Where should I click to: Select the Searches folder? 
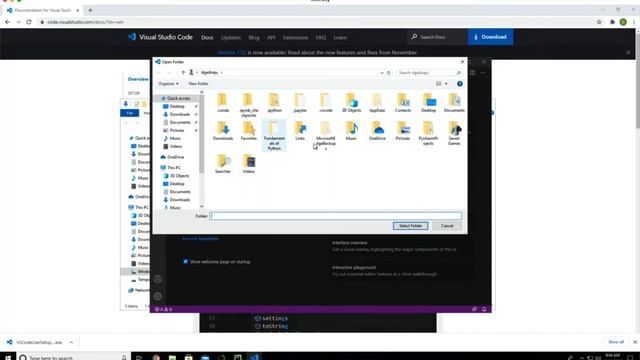[223, 164]
